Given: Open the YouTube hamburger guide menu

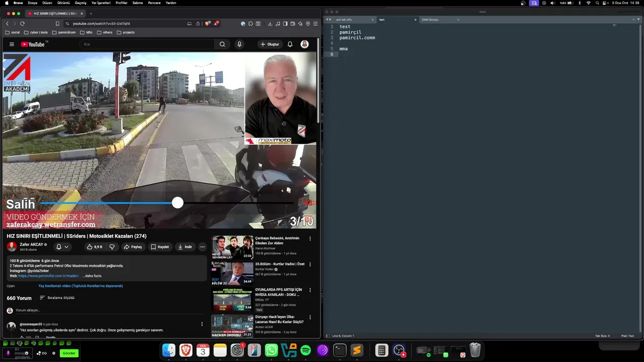Looking at the screenshot, I should 12,44.
